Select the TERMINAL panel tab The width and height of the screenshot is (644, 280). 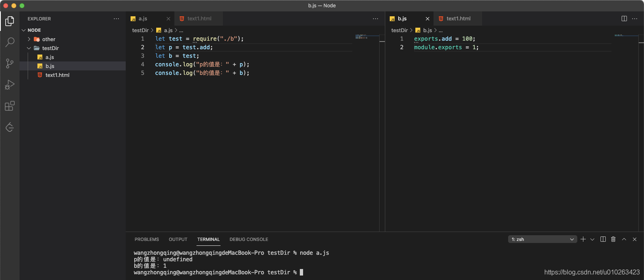point(209,239)
